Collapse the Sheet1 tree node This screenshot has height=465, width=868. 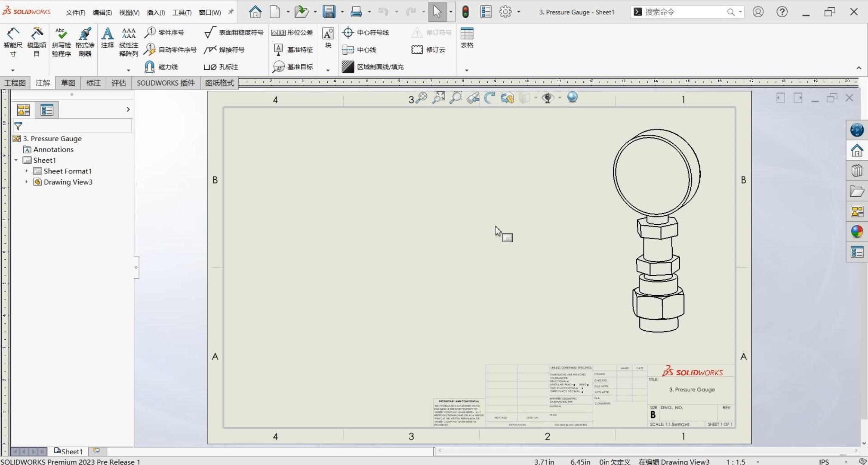pyautogui.click(x=16, y=160)
